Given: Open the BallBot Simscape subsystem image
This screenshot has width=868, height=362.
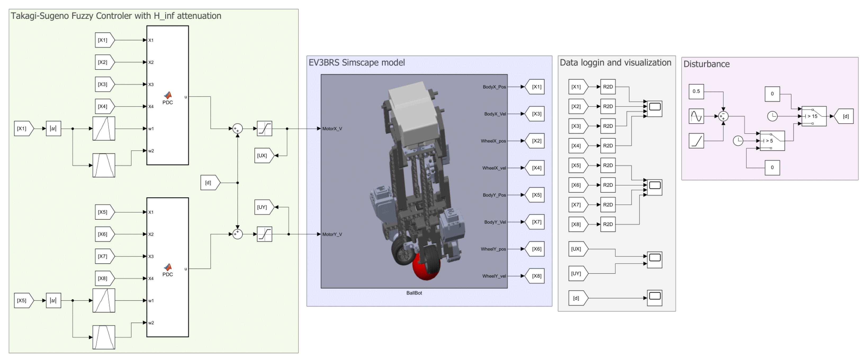Looking at the screenshot, I should click(414, 181).
